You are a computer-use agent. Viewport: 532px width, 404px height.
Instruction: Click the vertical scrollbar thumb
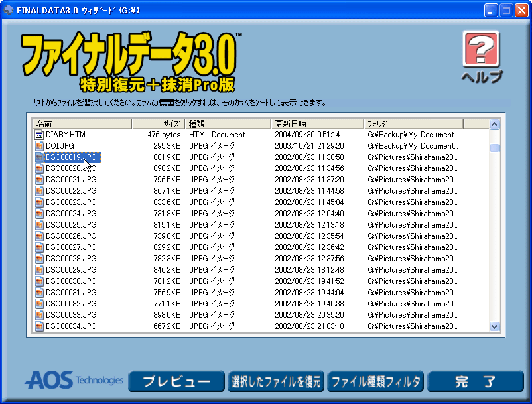[x=494, y=148]
